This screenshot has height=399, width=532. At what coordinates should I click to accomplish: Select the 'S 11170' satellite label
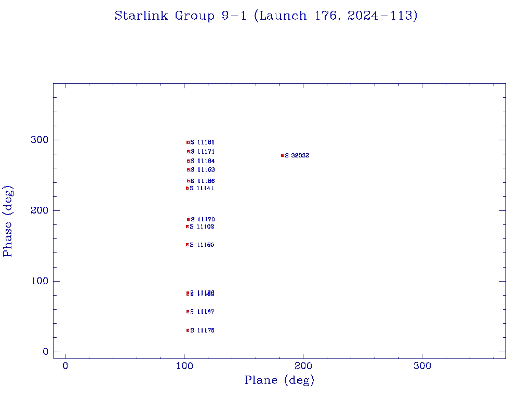[x=203, y=220]
